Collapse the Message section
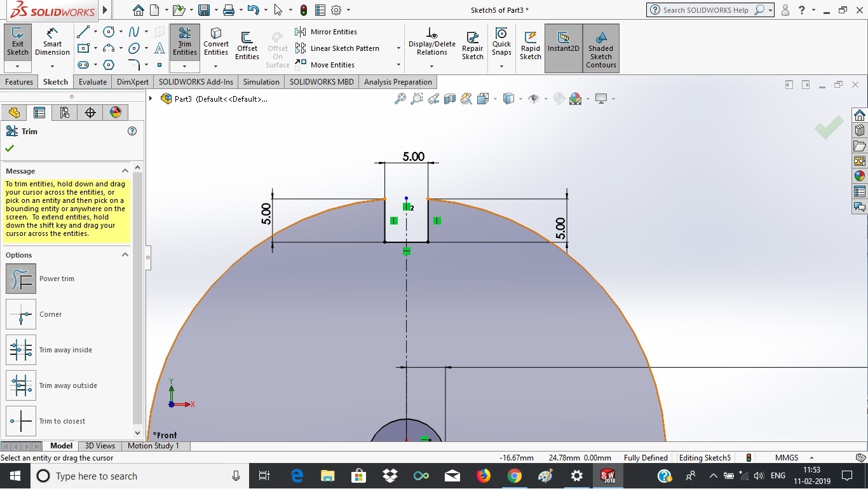Screen dimensions: 868x491 tap(125, 170)
